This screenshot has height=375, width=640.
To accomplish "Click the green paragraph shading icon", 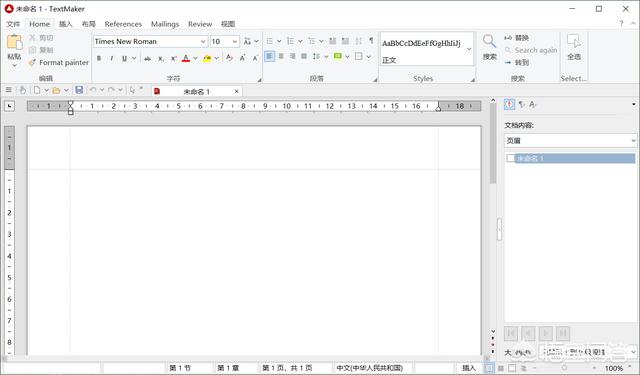I will pos(338,56).
